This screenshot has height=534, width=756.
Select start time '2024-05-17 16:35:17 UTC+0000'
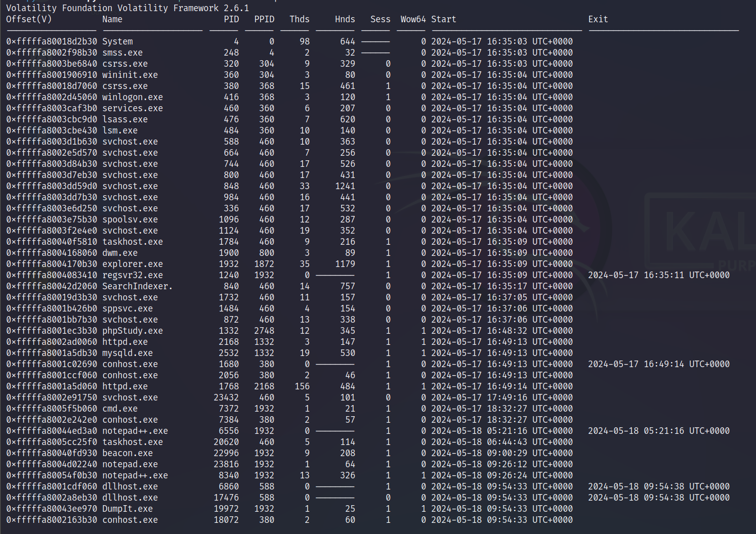coord(502,286)
